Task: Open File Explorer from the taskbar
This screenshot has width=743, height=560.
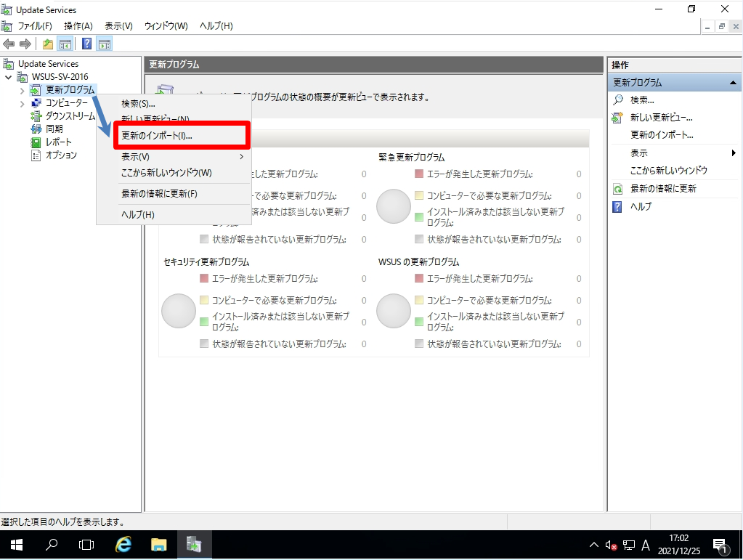Action: click(159, 545)
